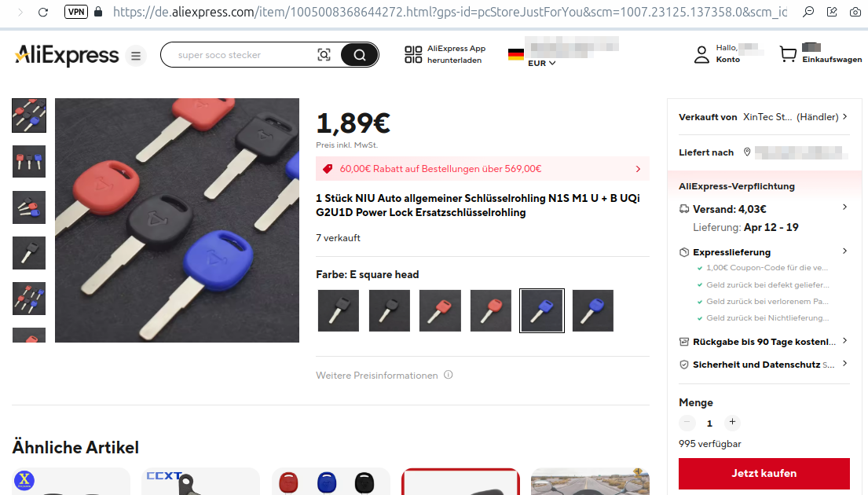This screenshot has width=868, height=495.
Task: Click the Konto account profile icon
Action: (701, 54)
